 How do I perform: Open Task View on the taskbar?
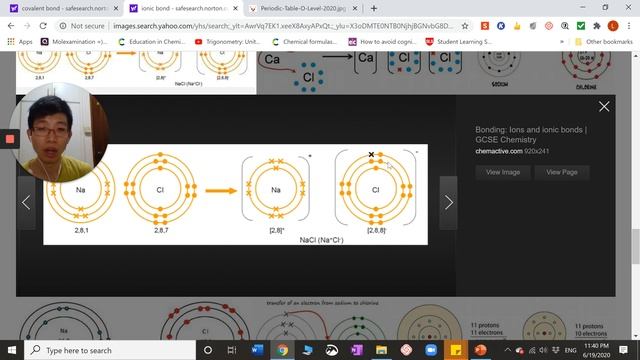coord(232,350)
